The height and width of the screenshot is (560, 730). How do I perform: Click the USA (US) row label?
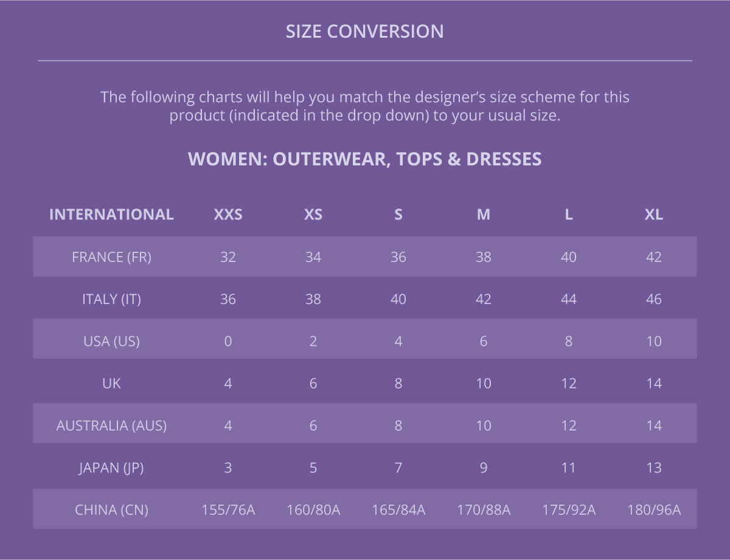click(x=111, y=341)
